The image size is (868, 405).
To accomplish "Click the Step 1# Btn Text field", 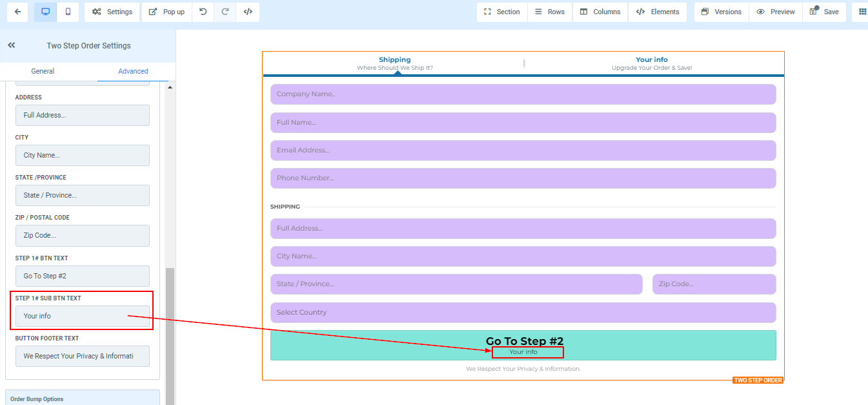I will point(82,276).
